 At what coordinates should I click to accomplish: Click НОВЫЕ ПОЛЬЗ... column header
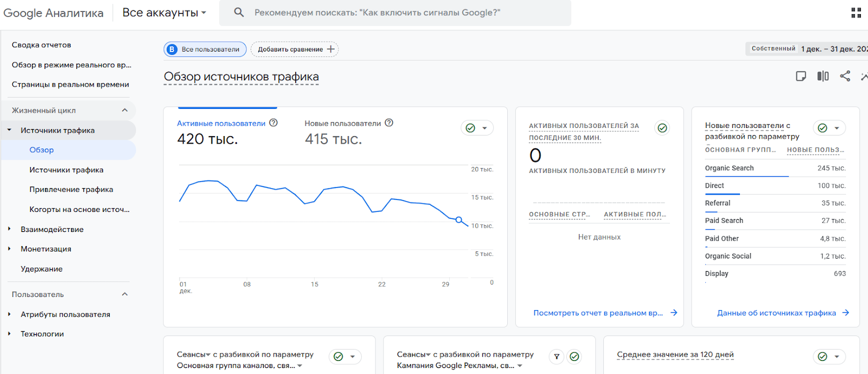[816, 150]
